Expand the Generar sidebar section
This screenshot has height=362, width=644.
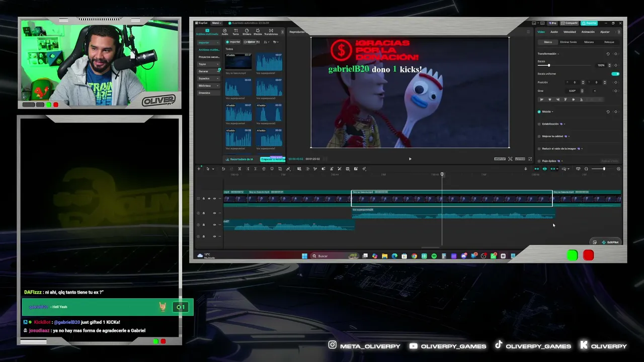pos(208,71)
